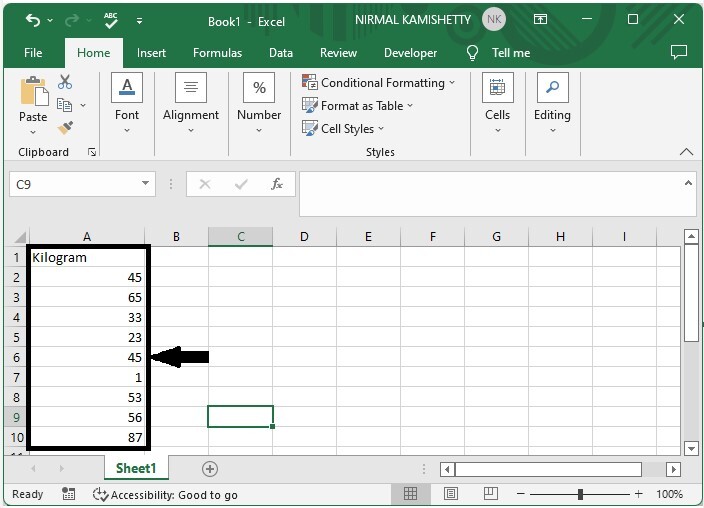Select column A header
This screenshot has width=704, height=508.
coord(87,237)
